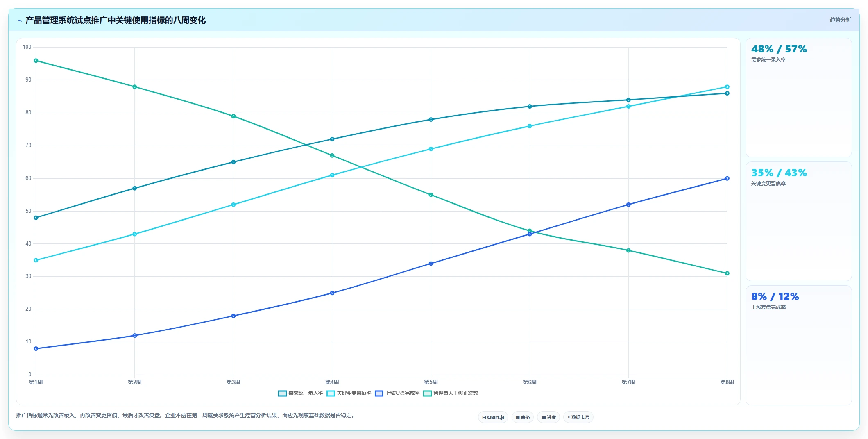
Task: Click the 第7周 x-axis label
Action: click(628, 382)
